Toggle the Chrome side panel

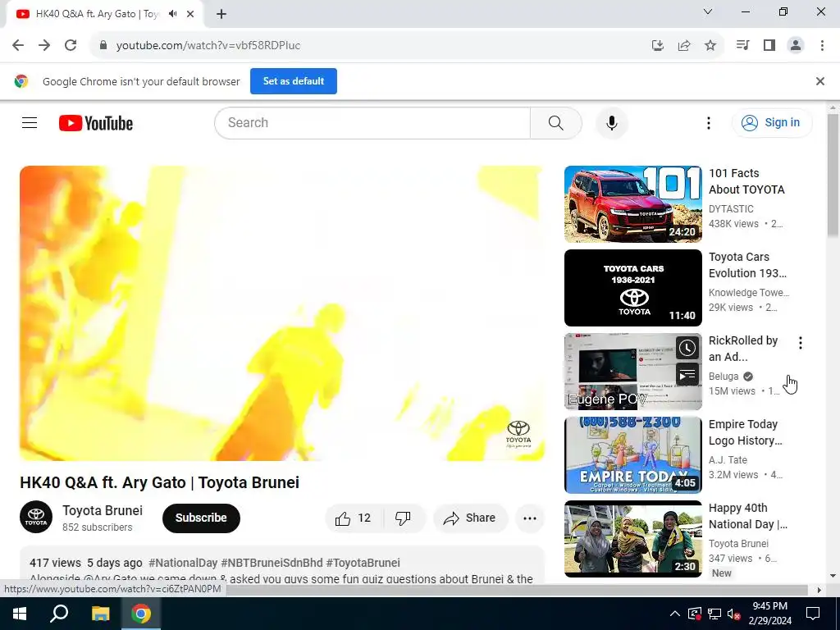coord(769,46)
